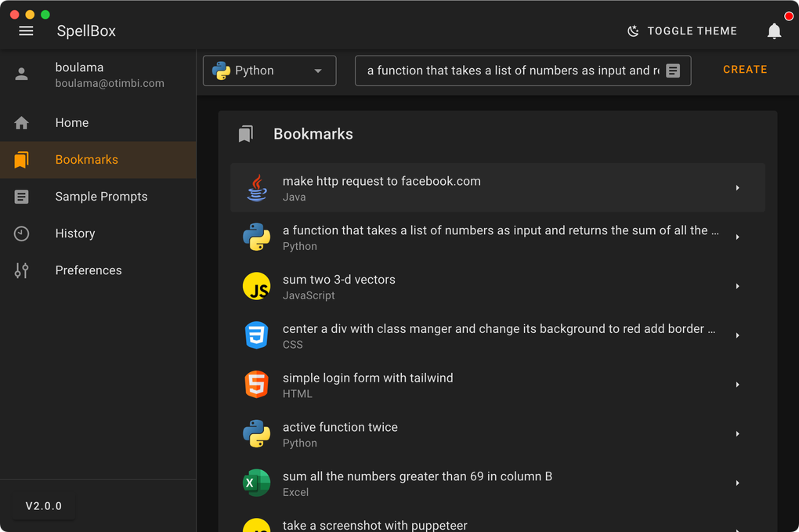Open the Python language dropdown

(x=269, y=71)
